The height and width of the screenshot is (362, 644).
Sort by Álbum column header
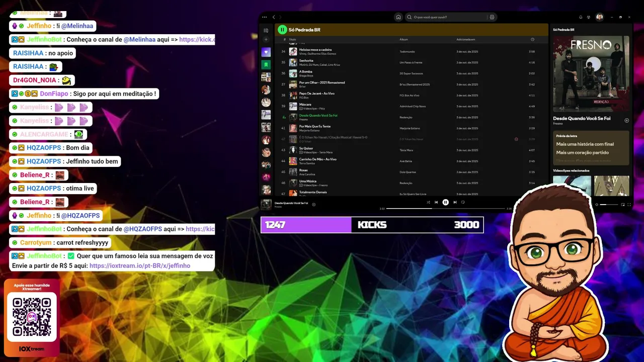coord(404,39)
